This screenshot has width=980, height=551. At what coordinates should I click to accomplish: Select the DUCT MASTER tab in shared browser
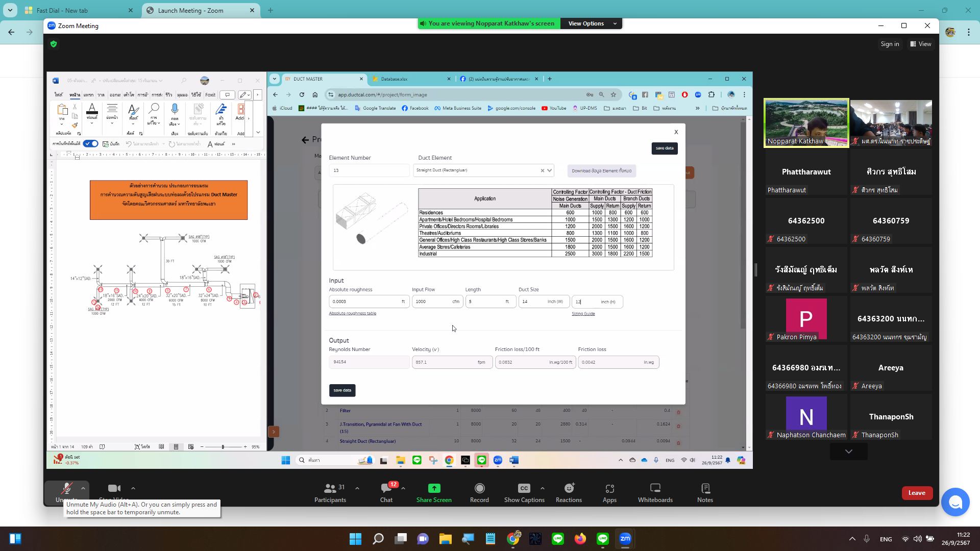(x=324, y=79)
